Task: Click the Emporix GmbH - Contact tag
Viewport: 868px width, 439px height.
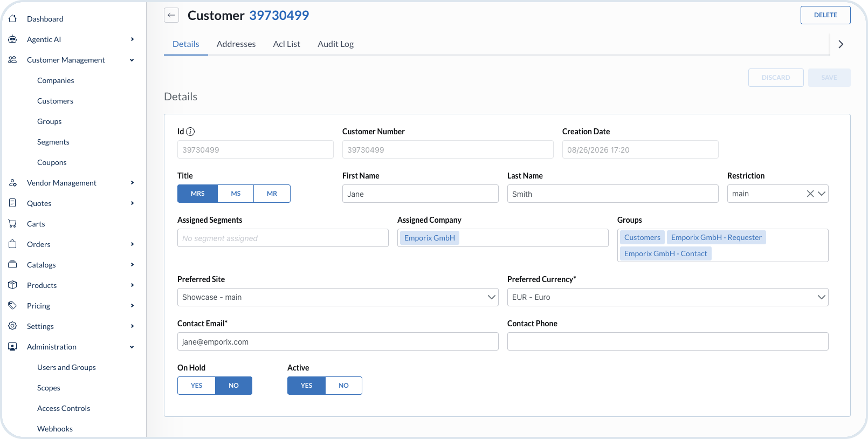Action: pyautogui.click(x=666, y=253)
